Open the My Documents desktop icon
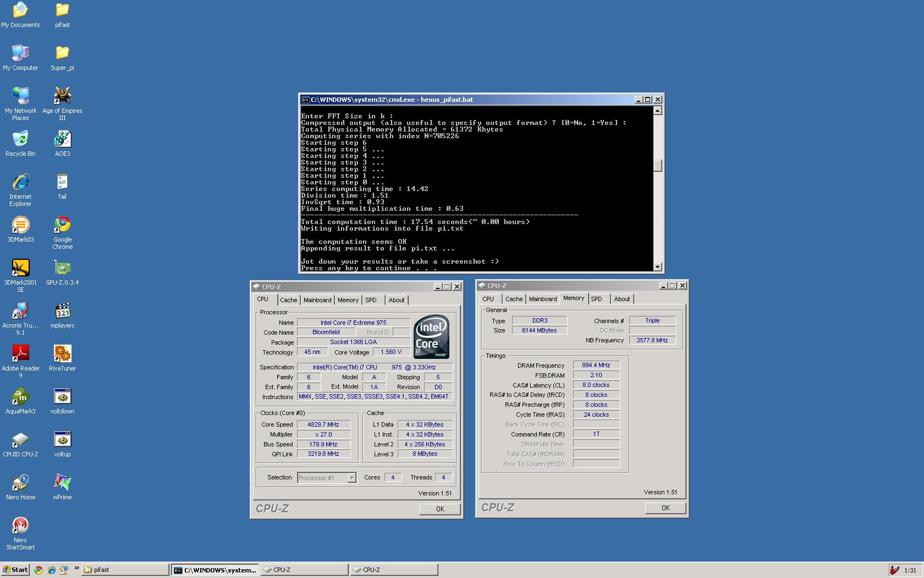Image resolution: width=924 pixels, height=578 pixels. pos(20,14)
